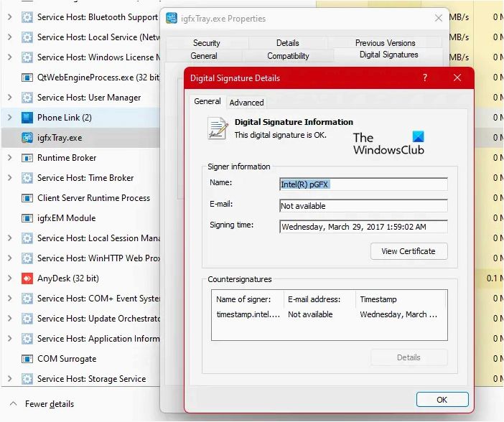Click the User Manager service gear icon
This screenshot has width=504, height=422.
click(x=27, y=98)
